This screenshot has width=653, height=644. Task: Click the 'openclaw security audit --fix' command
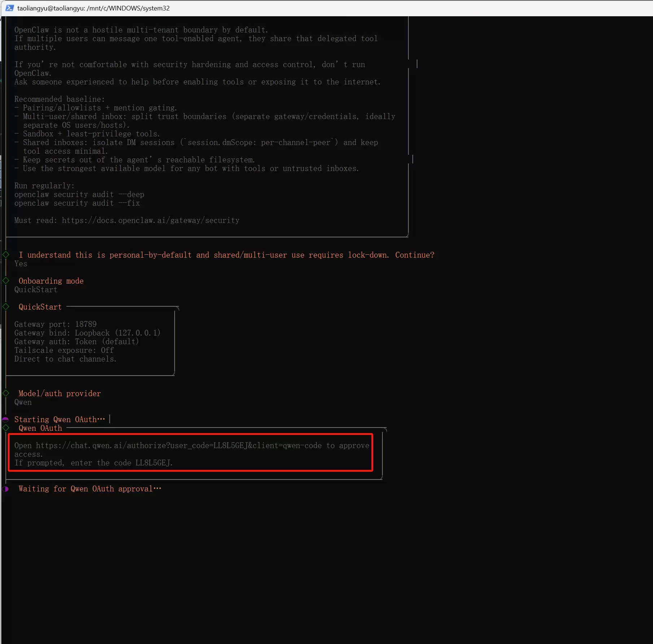77,203
